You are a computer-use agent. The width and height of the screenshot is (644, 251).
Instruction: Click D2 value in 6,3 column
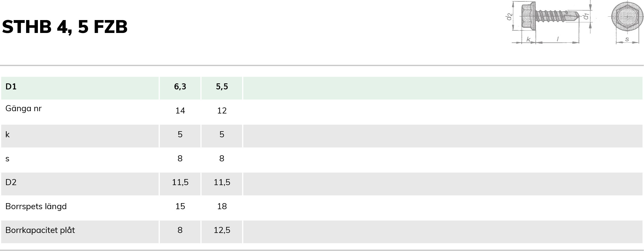coord(180,182)
